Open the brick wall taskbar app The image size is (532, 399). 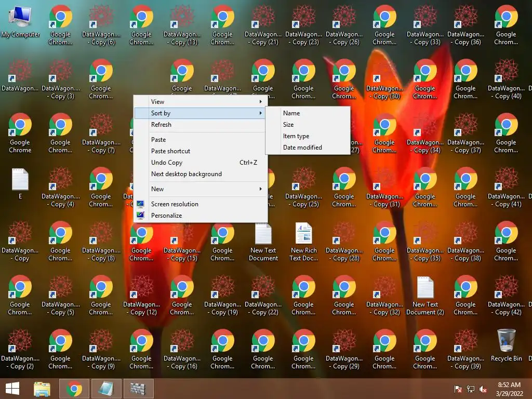click(x=138, y=389)
